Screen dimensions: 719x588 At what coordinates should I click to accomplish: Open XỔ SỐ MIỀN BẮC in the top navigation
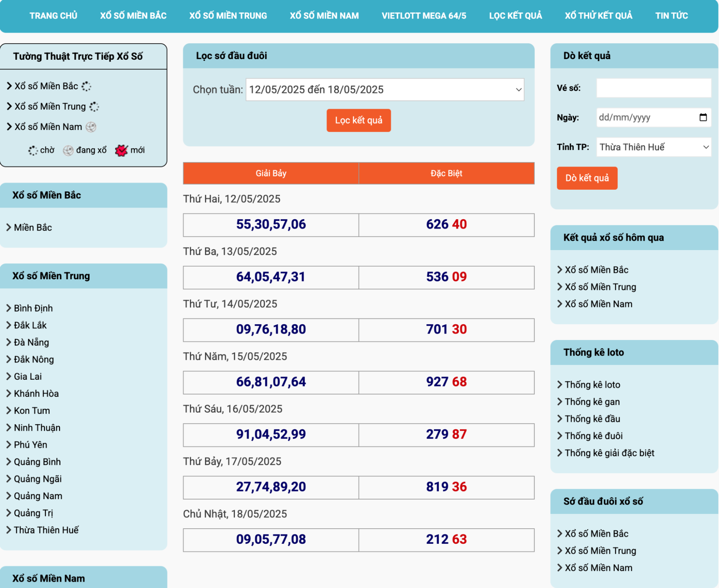tap(133, 16)
